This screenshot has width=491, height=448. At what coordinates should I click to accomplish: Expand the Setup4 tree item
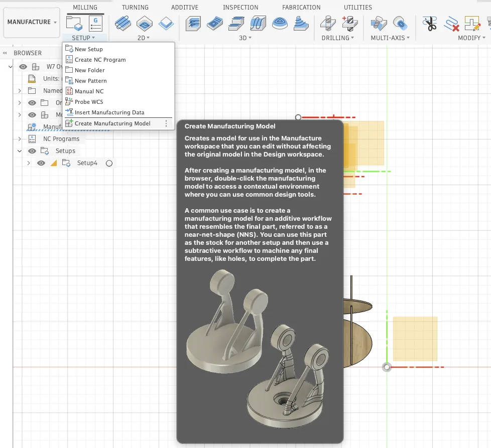[x=29, y=163]
